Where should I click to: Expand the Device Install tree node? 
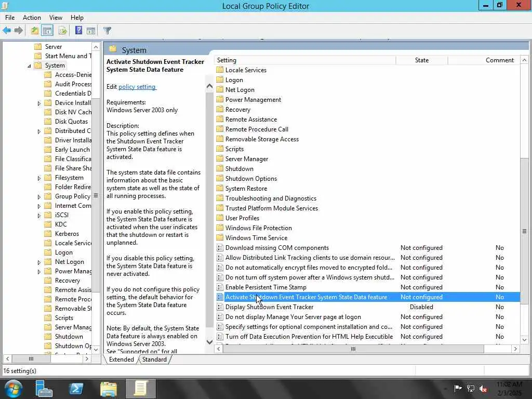click(39, 103)
